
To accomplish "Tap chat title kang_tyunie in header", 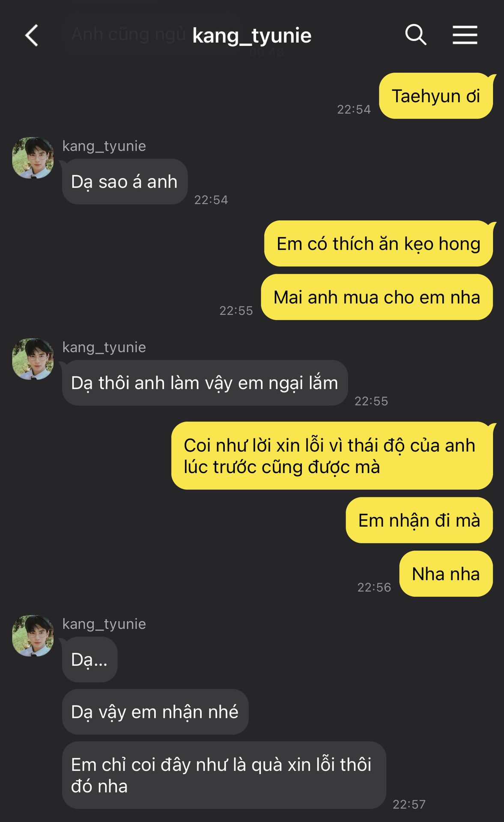I will [x=252, y=36].
